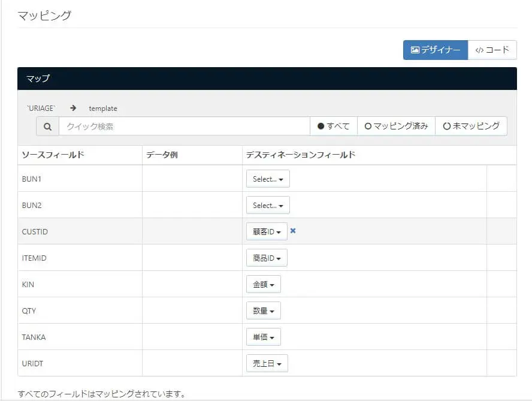Click the マップ panel header
The image size is (532, 401).
pos(267,79)
